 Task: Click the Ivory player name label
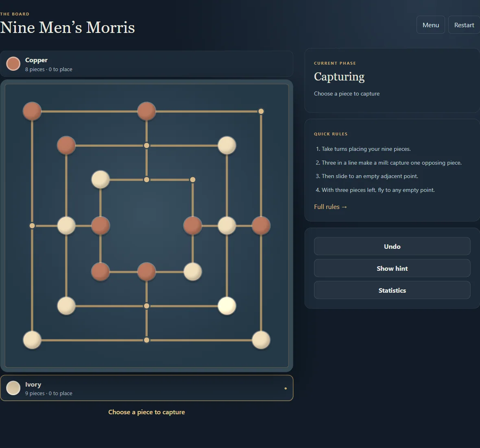(x=33, y=384)
